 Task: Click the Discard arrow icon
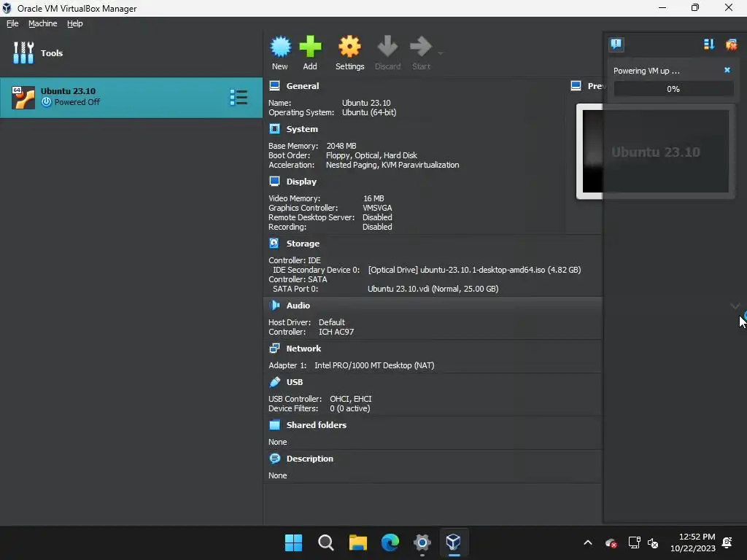(x=387, y=47)
